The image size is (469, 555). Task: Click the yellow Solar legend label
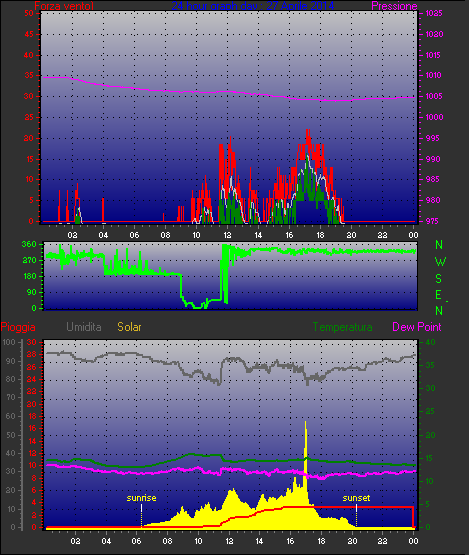[129, 327]
